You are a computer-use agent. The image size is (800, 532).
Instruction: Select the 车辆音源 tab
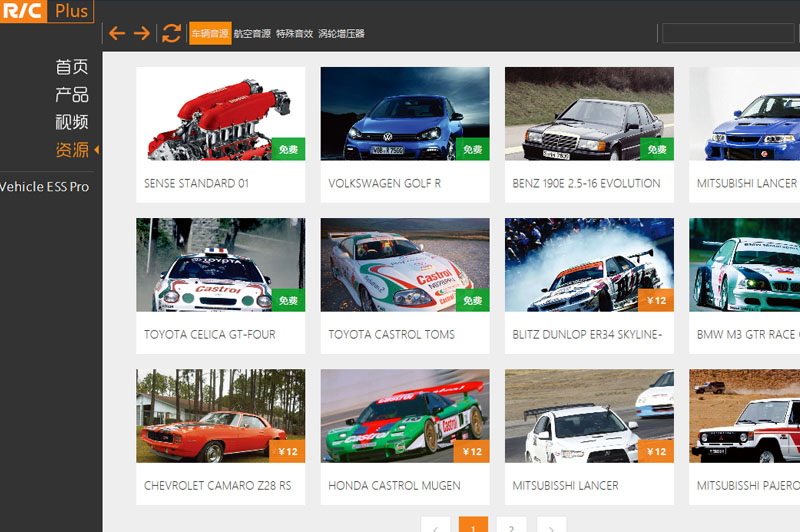(210, 33)
